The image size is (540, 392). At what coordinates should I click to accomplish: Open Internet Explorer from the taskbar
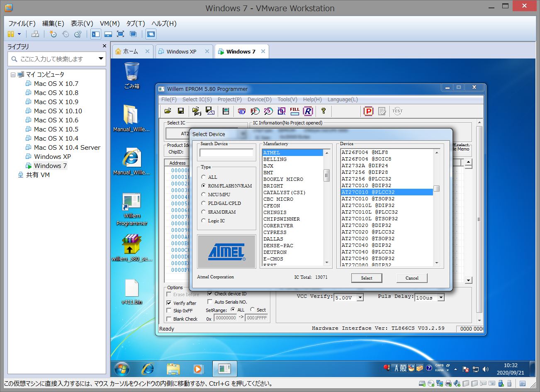(x=148, y=368)
